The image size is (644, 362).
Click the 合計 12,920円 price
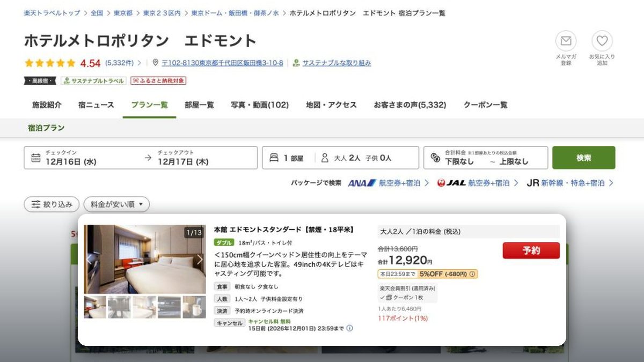click(x=405, y=261)
